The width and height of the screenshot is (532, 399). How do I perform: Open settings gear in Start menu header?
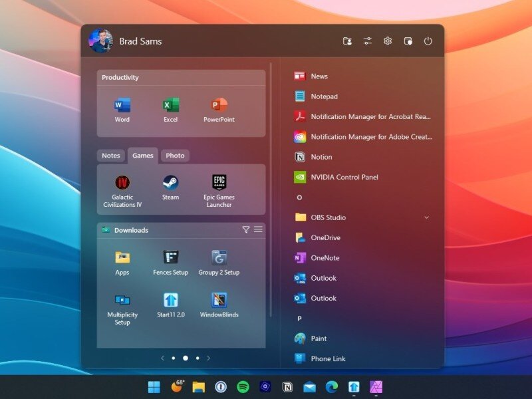click(388, 41)
